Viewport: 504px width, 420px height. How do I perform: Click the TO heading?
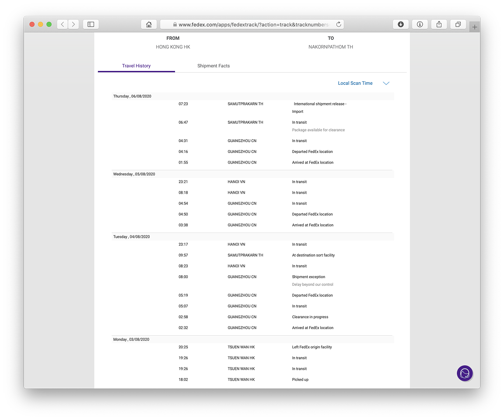331,38
